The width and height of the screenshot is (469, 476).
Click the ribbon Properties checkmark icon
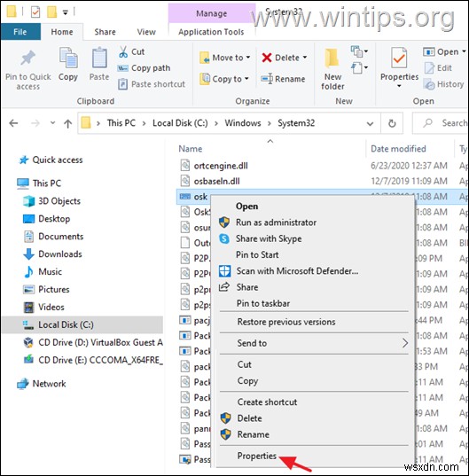click(x=399, y=58)
